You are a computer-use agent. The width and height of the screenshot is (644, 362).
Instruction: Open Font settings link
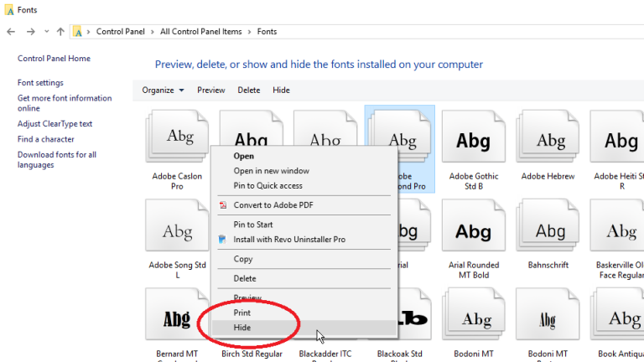click(40, 82)
